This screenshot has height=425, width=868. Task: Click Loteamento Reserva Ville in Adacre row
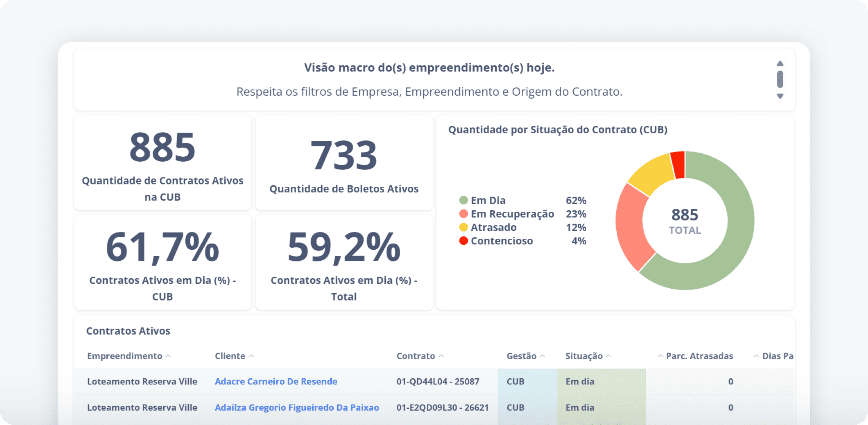tap(142, 381)
